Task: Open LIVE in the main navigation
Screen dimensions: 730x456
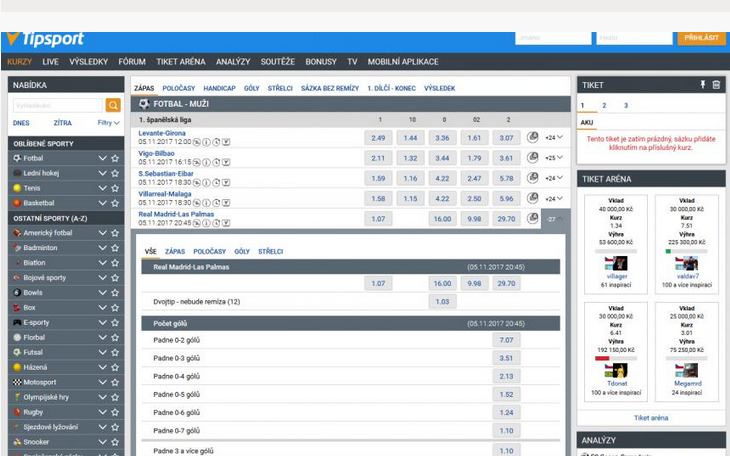Action: click(x=50, y=61)
